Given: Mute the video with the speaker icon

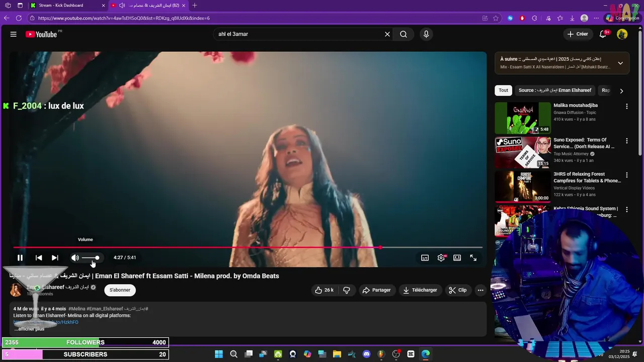Looking at the screenshot, I should [75, 257].
